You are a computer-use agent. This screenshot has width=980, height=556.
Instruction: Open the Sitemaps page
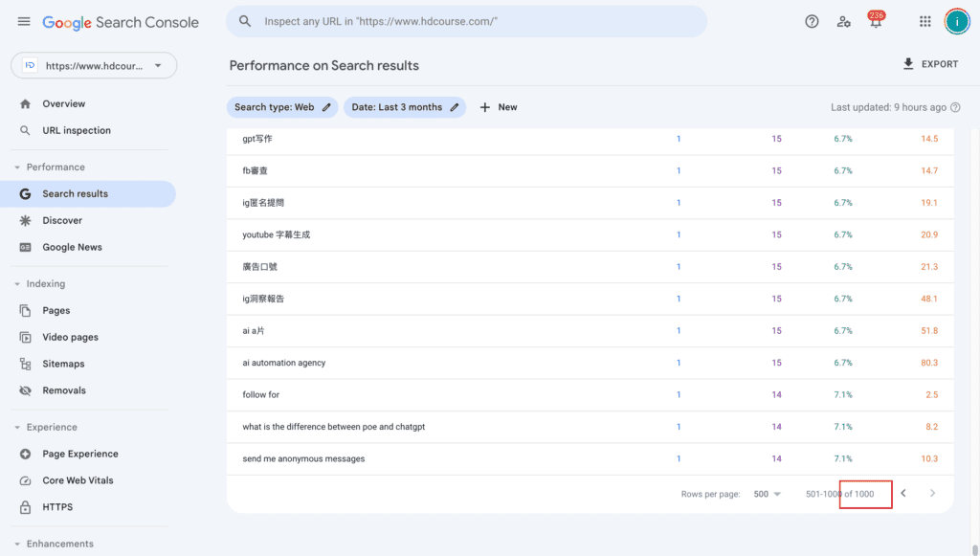coord(63,365)
